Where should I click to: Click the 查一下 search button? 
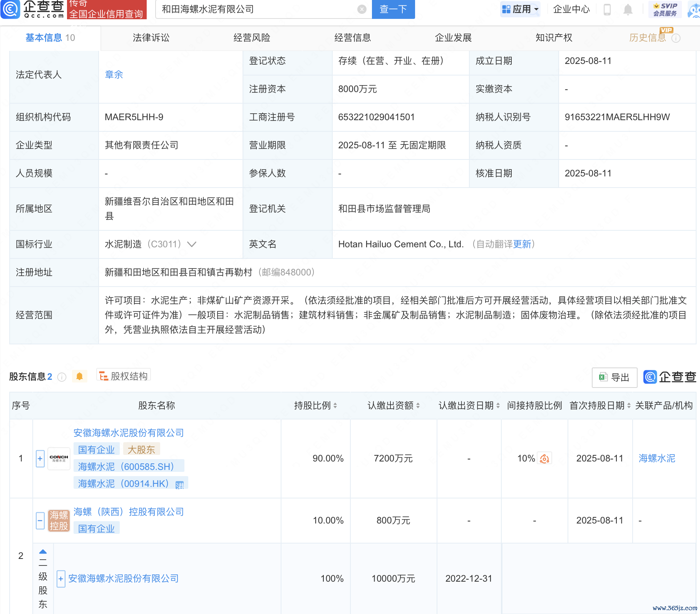(x=393, y=9)
